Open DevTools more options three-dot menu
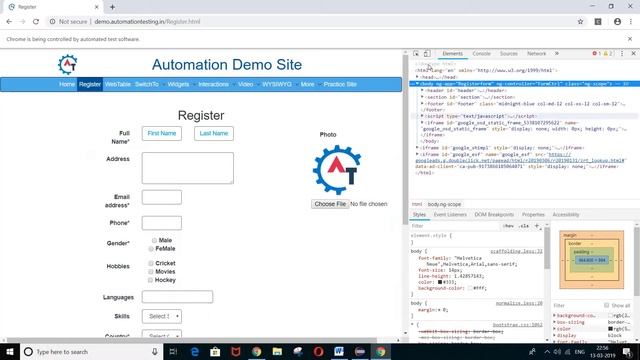Screen dimensions: 640x360 (622, 53)
